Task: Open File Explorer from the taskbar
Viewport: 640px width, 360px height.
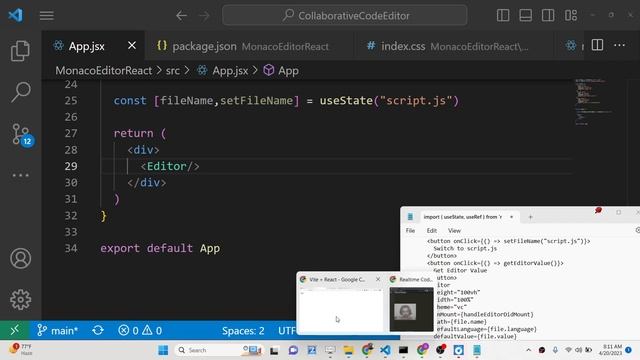Action: coord(348,350)
